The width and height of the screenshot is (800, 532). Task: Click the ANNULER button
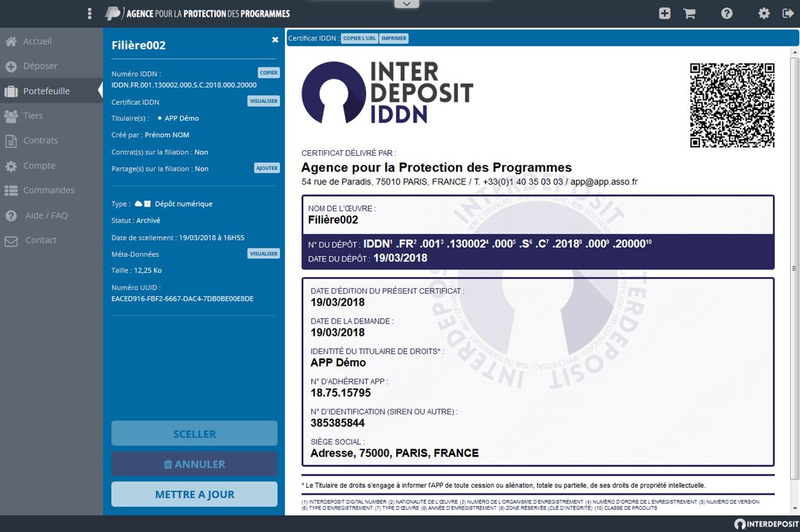click(194, 464)
